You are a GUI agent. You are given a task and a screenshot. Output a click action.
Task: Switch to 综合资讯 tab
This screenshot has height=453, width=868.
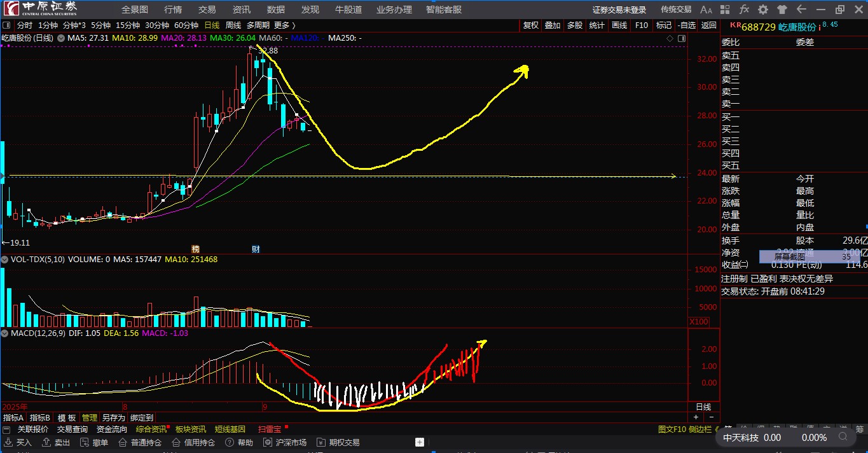coord(151,429)
